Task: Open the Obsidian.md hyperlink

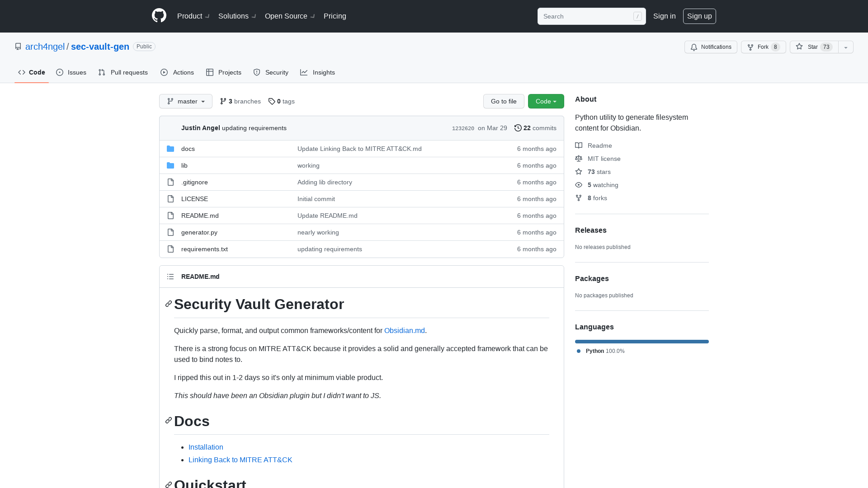Action: point(405,331)
